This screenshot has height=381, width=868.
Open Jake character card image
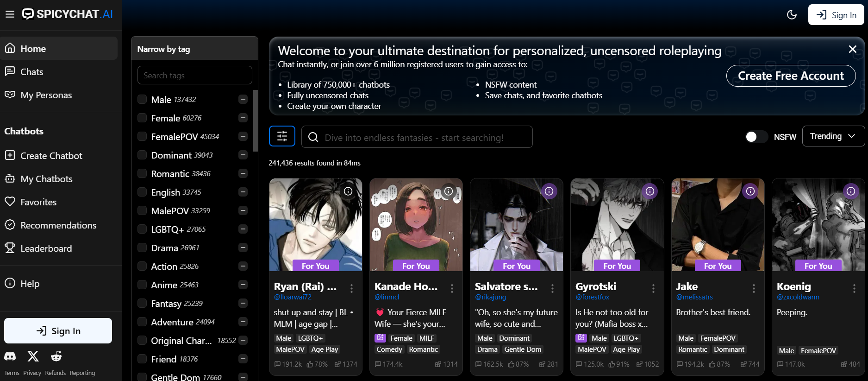tap(718, 224)
